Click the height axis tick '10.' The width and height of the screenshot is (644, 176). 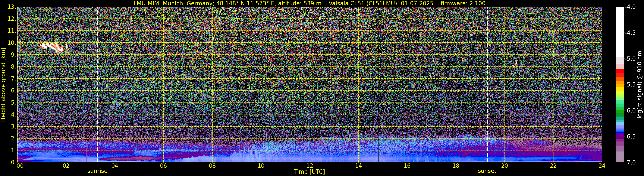point(12,43)
